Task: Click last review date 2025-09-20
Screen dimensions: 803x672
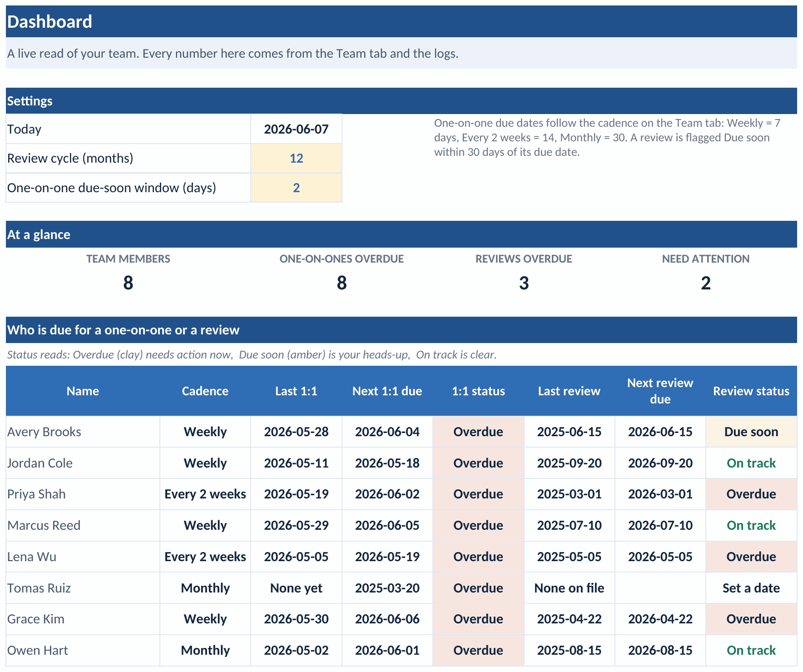Action: click(569, 463)
